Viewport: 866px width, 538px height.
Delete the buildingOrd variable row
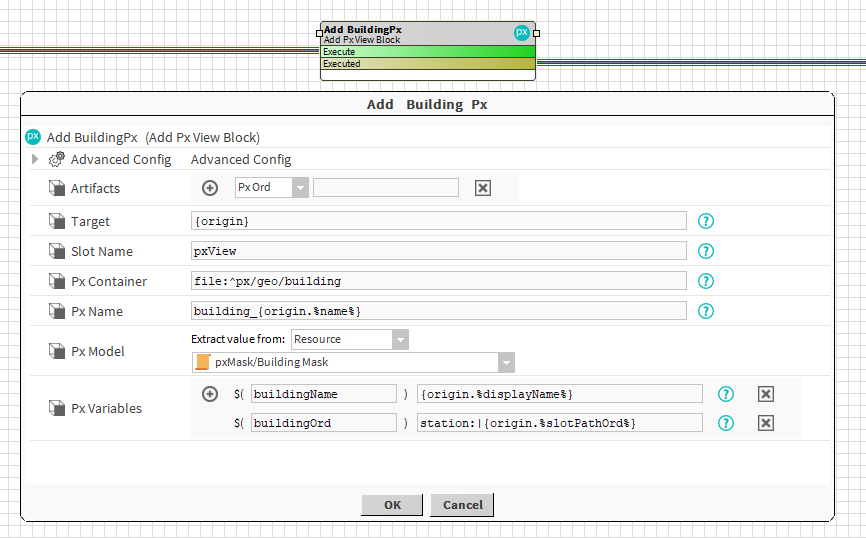(x=766, y=423)
